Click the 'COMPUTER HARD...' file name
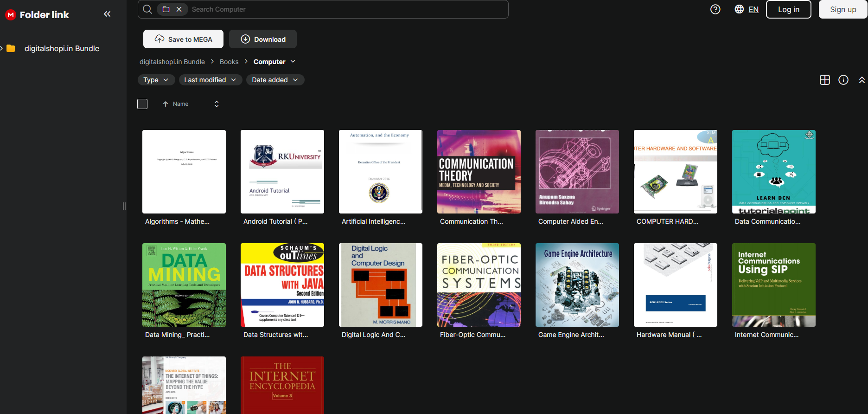The height and width of the screenshot is (414, 868). pos(667,221)
